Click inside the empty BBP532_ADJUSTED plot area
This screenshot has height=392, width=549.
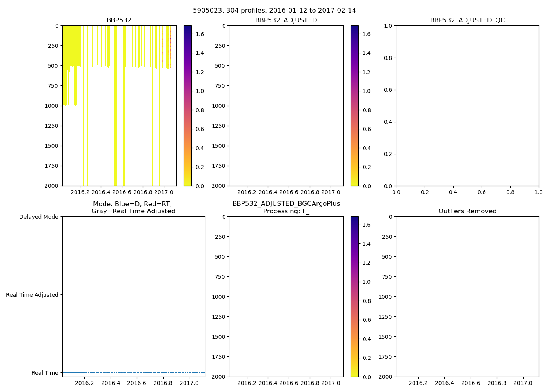286,106
